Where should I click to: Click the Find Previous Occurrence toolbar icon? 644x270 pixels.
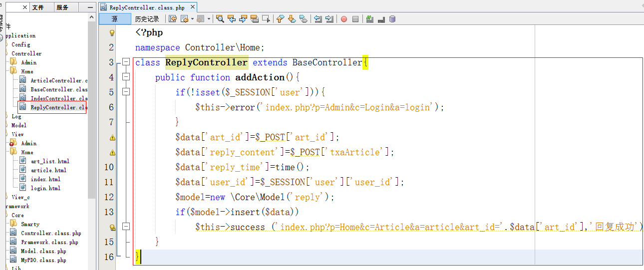232,19
